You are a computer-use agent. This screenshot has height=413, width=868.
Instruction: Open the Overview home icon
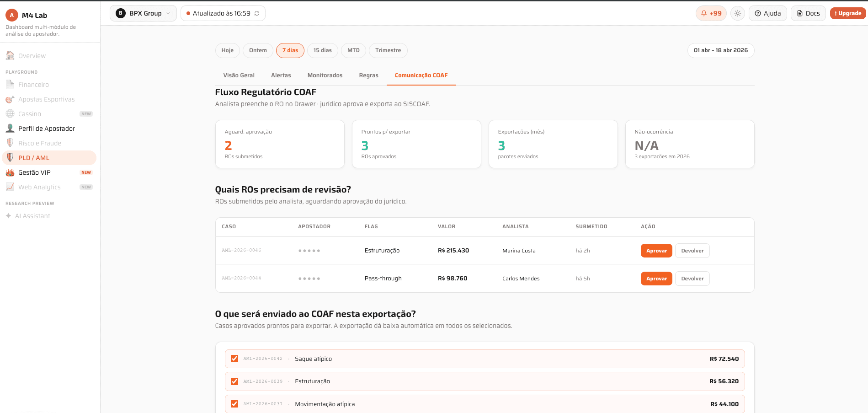pos(10,56)
